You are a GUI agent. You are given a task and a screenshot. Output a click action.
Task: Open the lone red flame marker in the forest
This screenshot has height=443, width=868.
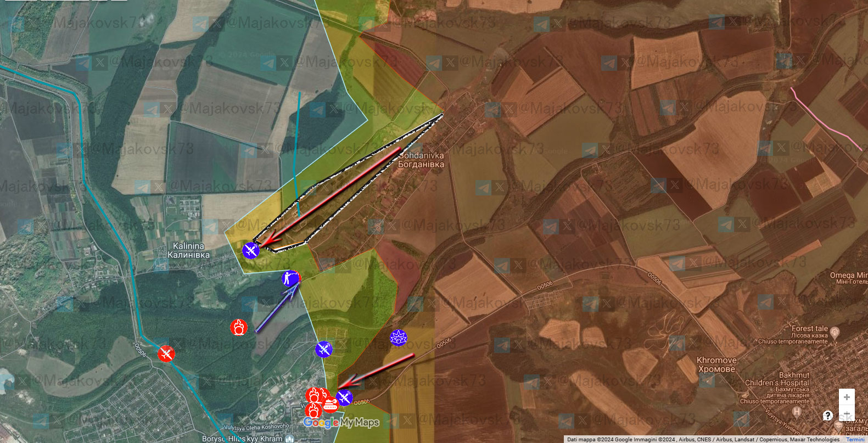pos(239,328)
